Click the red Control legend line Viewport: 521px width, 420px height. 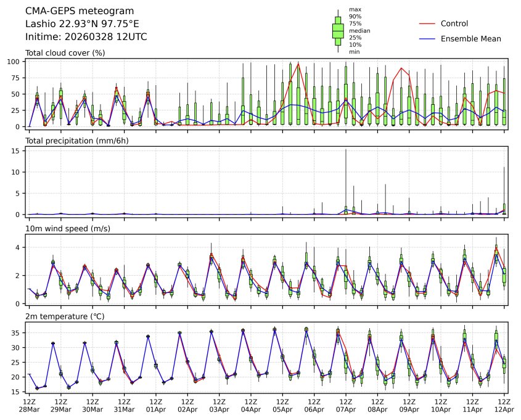[427, 23]
